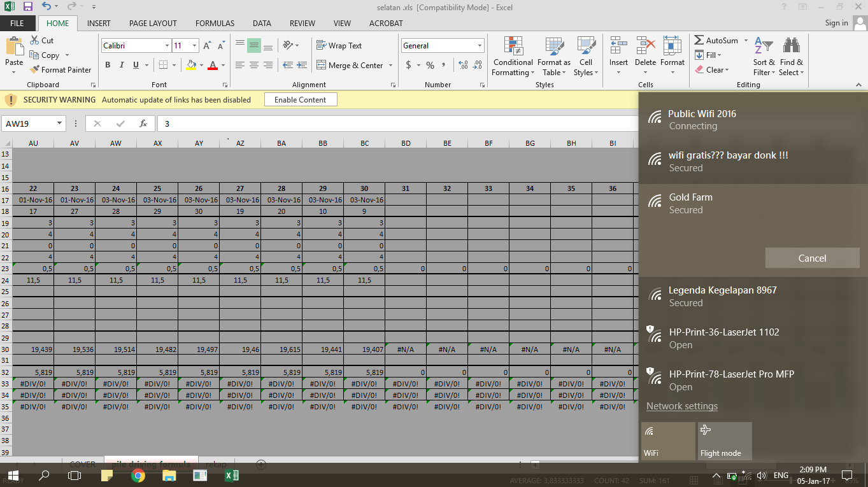The height and width of the screenshot is (487, 868).
Task: Click the AutoSum sigma icon
Action: [x=699, y=40]
